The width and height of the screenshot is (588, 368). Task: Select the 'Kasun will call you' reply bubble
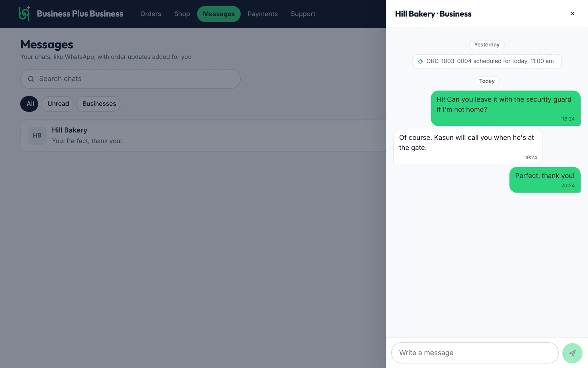pos(468,146)
